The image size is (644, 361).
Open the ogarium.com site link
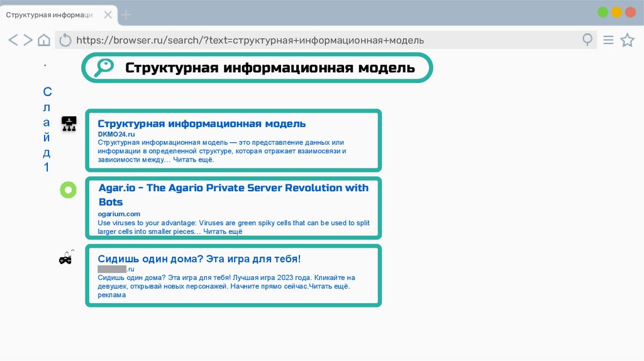point(119,214)
